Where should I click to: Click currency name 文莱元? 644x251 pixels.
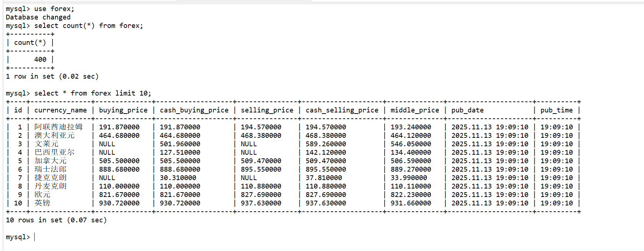pyautogui.click(x=46, y=144)
